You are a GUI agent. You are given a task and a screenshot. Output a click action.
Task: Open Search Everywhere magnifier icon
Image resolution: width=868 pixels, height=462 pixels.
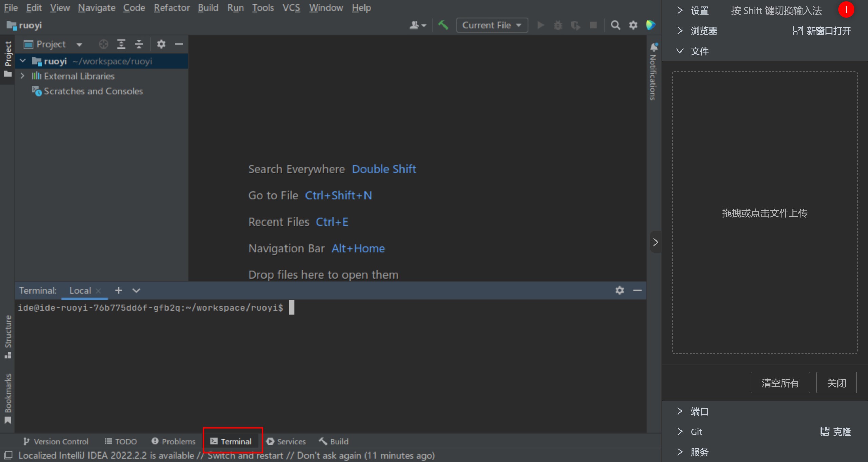(x=615, y=25)
